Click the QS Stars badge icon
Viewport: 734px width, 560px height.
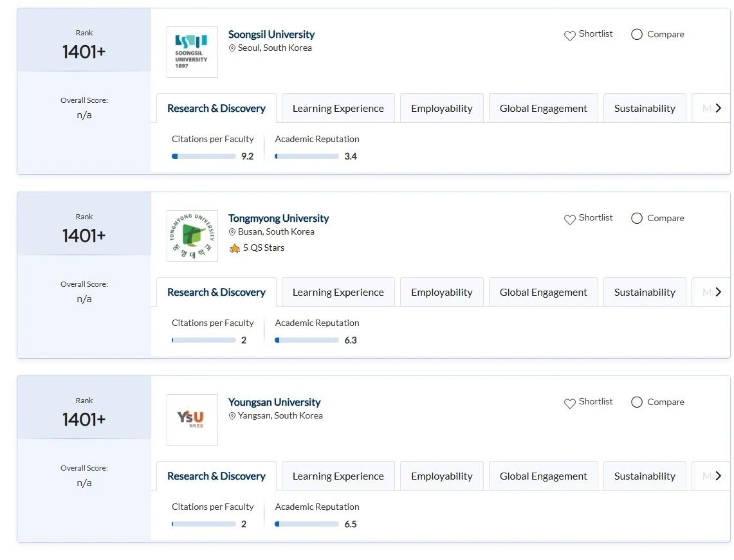coord(235,248)
